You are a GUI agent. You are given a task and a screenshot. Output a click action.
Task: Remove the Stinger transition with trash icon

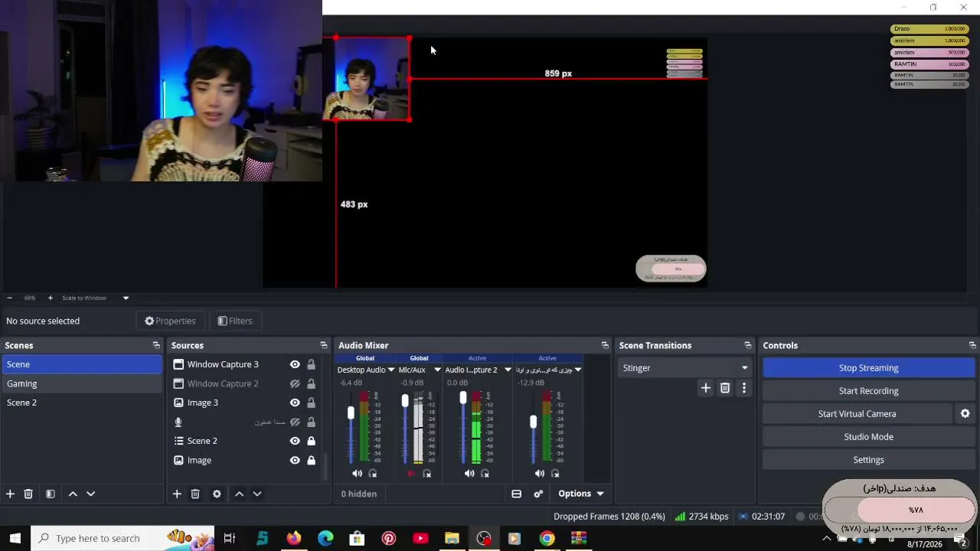pyautogui.click(x=725, y=388)
